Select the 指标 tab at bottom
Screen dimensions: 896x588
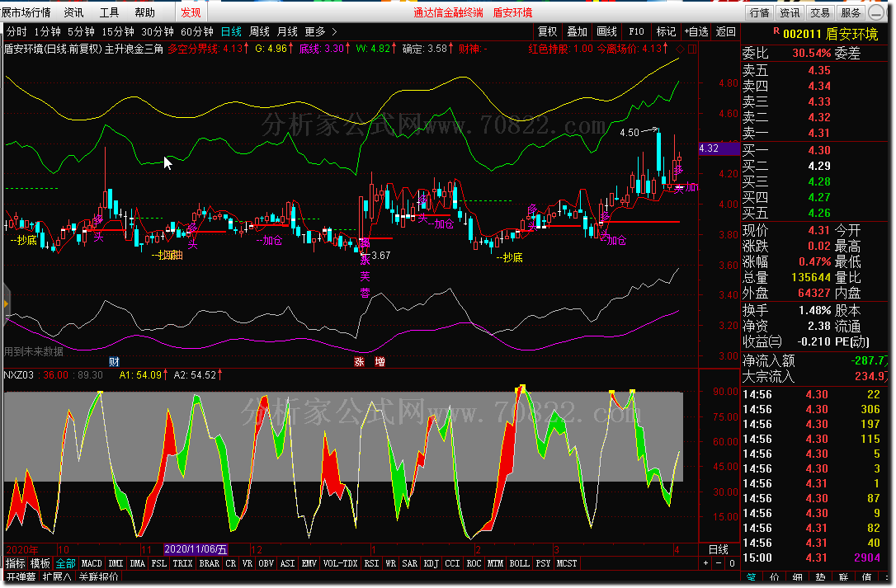(16, 563)
